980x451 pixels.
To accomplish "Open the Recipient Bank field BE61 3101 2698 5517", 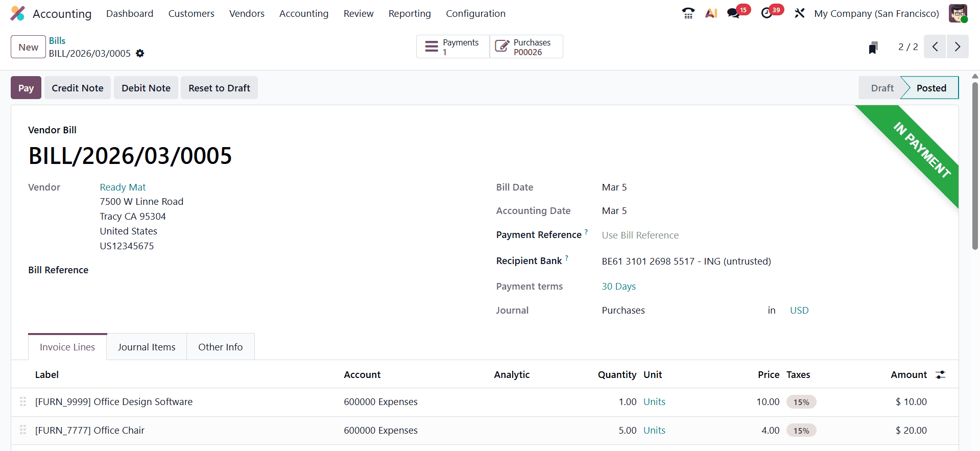I will pyautogui.click(x=686, y=261).
